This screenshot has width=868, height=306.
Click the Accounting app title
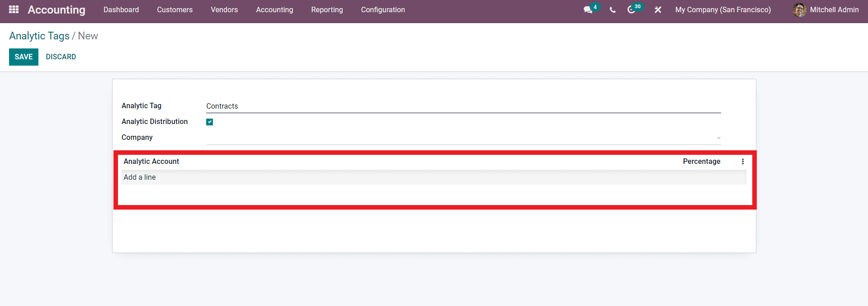[x=57, y=10]
